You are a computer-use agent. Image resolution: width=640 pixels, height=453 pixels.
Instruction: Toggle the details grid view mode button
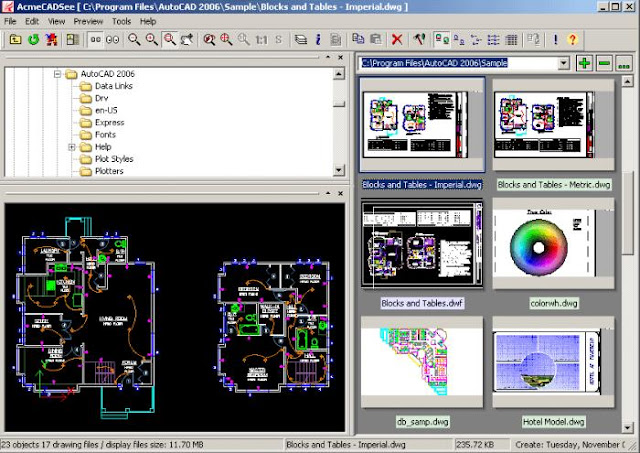[511, 40]
